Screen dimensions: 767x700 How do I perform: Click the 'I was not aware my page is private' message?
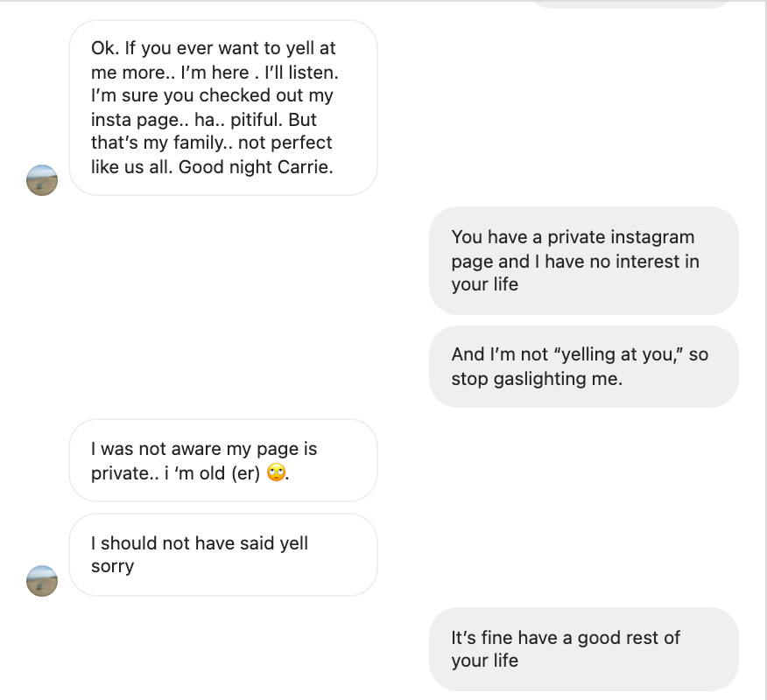[x=223, y=460]
